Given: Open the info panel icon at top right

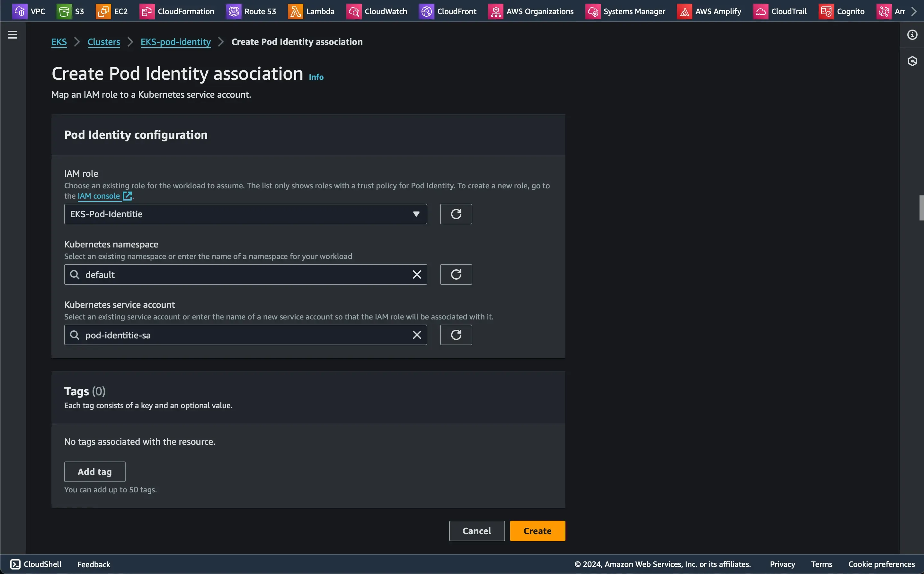Looking at the screenshot, I should (912, 35).
